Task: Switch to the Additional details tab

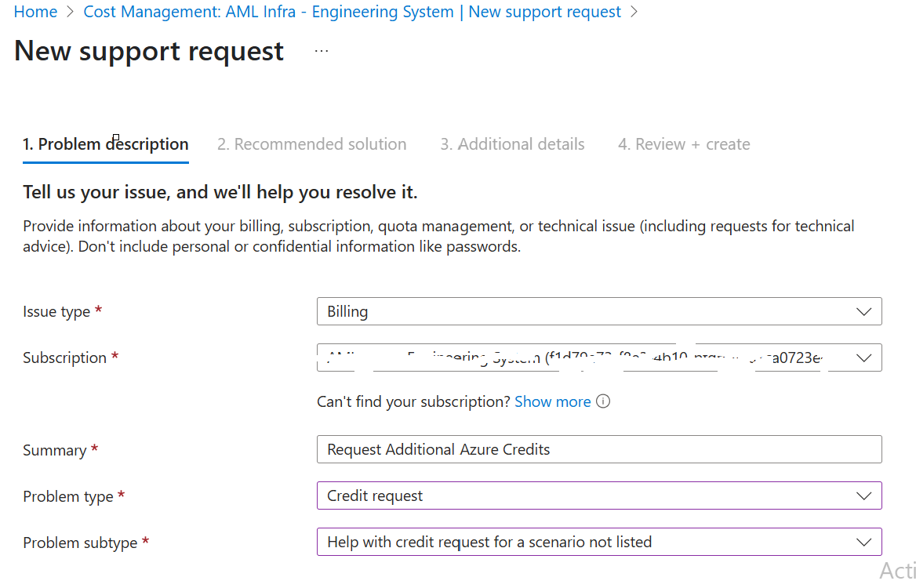Action: [512, 144]
